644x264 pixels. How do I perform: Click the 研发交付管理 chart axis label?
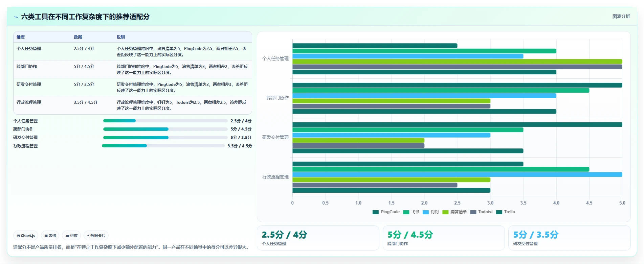(x=275, y=137)
